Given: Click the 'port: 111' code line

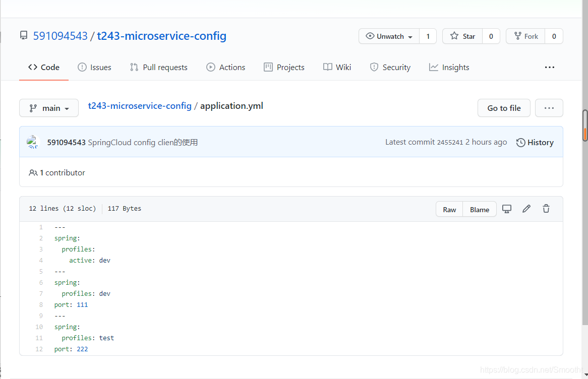Looking at the screenshot, I should pos(71,305).
